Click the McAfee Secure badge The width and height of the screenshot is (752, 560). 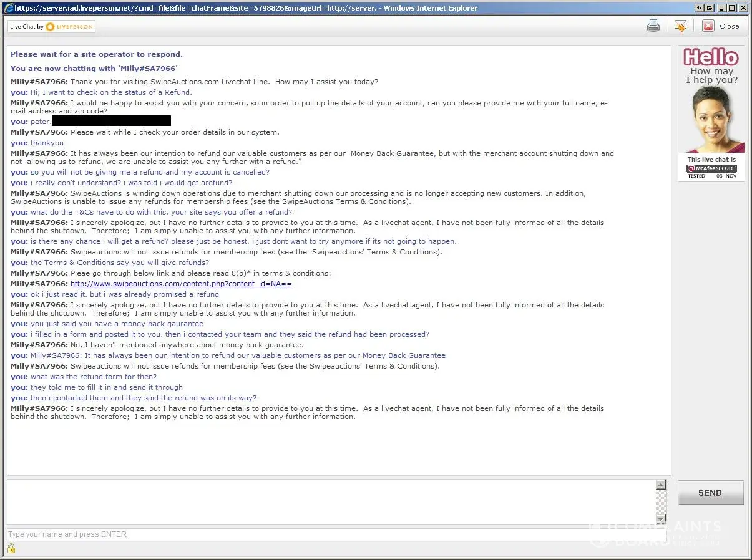click(x=711, y=168)
